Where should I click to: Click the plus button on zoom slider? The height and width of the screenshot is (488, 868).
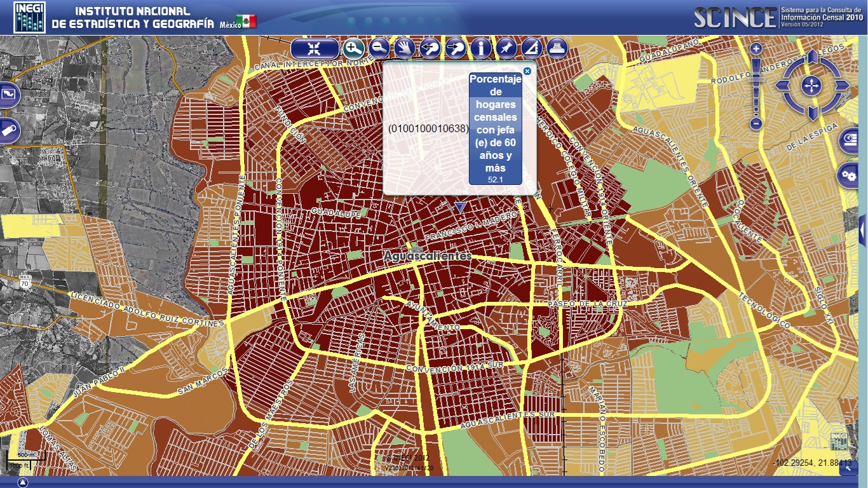tap(756, 48)
